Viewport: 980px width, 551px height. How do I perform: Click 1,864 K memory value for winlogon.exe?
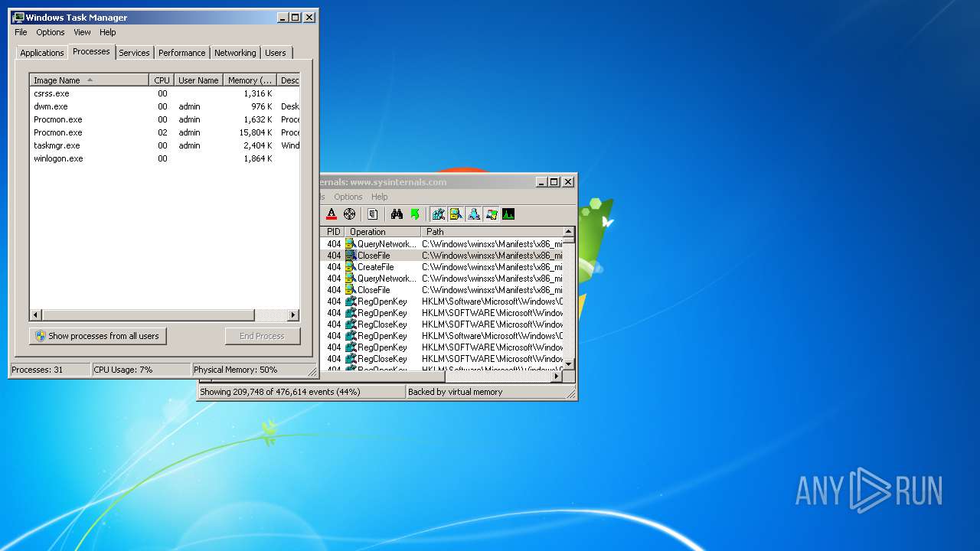[x=258, y=158]
